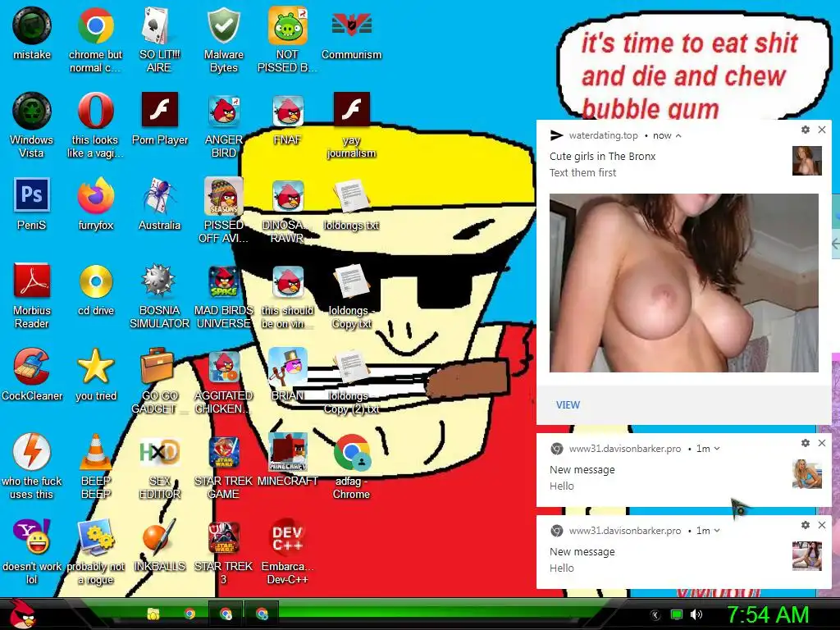Open the 'DINOSA.. RAWR' icon

(287, 211)
